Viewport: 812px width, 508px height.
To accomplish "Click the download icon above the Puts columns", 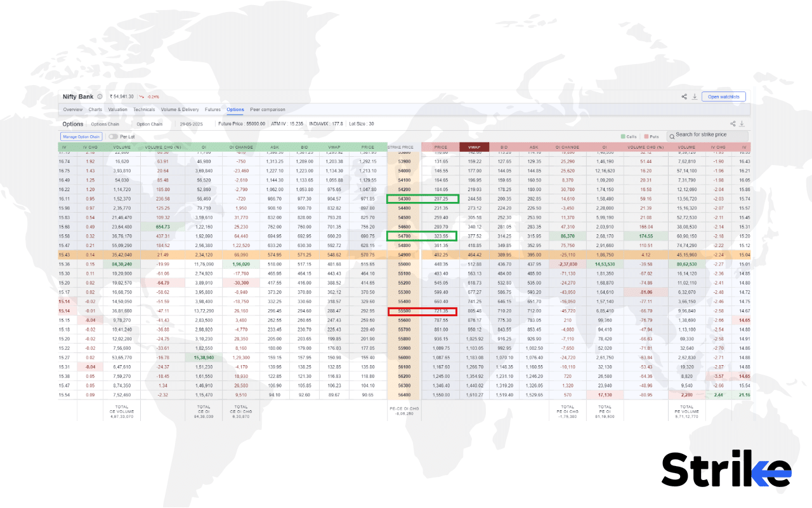I will pyautogui.click(x=741, y=123).
